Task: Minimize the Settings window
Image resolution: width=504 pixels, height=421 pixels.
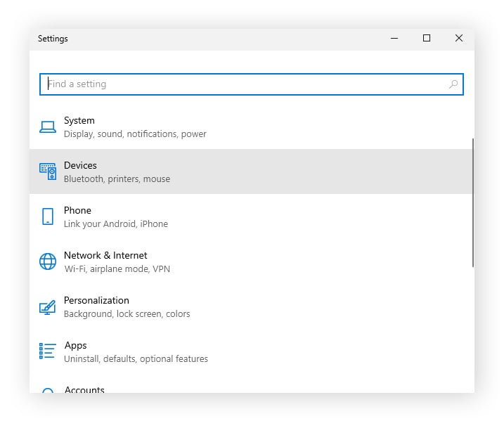Action: click(394, 39)
